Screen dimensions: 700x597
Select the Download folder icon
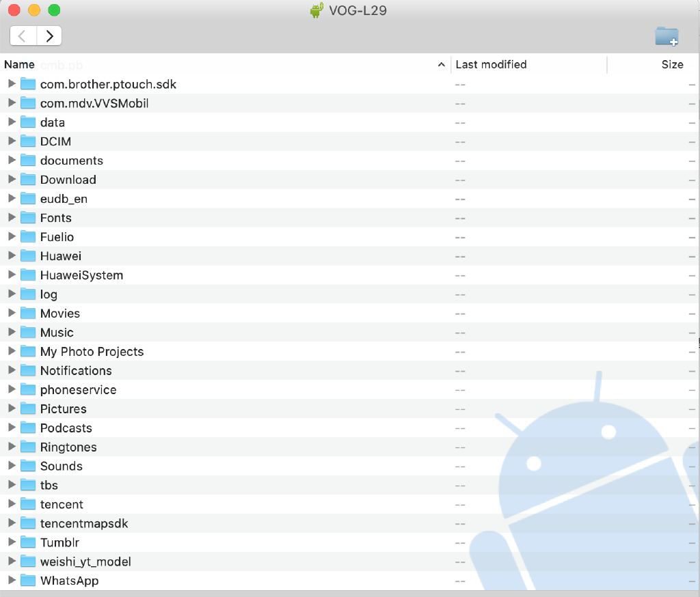tap(28, 180)
